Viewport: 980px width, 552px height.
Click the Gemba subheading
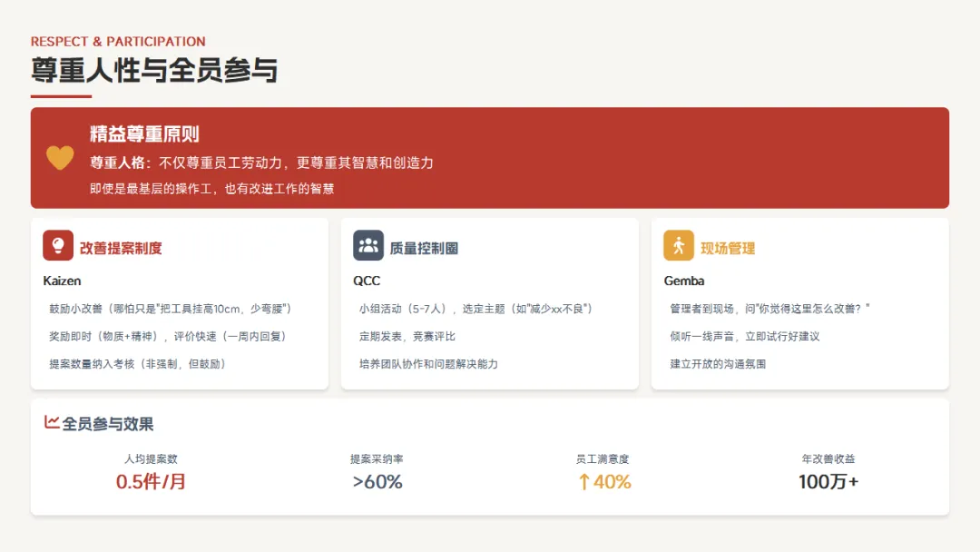[x=684, y=281]
